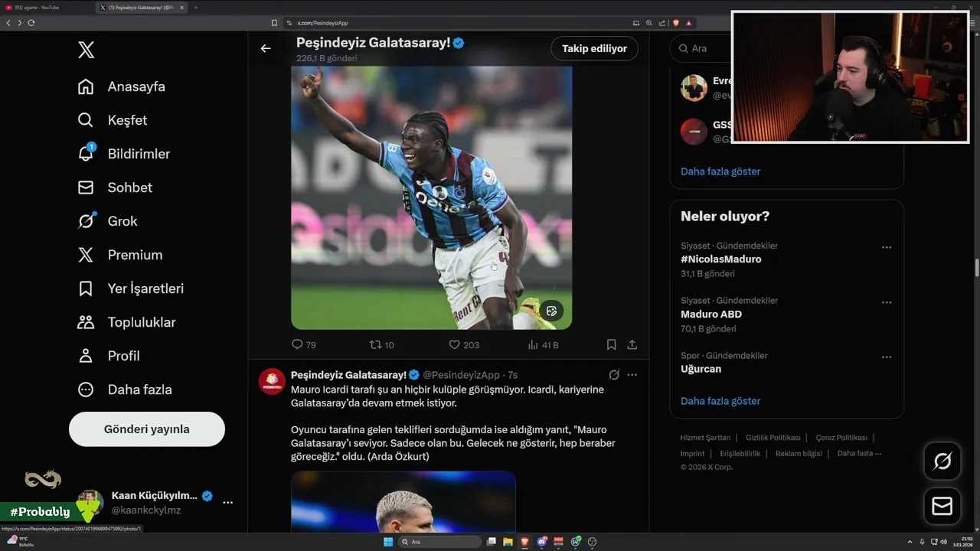Go back with the profile back arrow

point(266,48)
